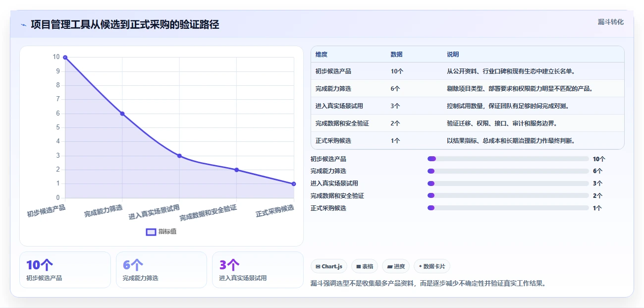Viewport: 644px width, 308px height.
Task: Click the footer note about 漏斗强调选型
Action: point(428,284)
